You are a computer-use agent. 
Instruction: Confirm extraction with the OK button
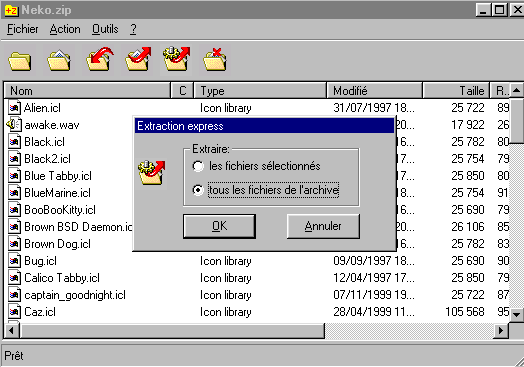[220, 226]
